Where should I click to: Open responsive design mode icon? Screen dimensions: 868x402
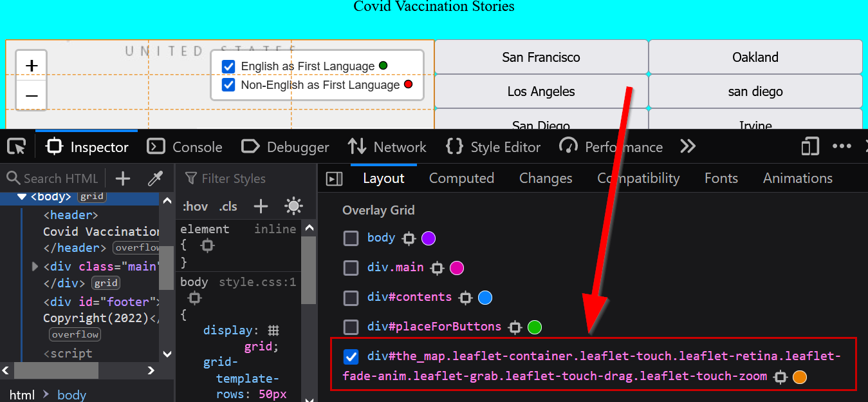click(x=809, y=147)
